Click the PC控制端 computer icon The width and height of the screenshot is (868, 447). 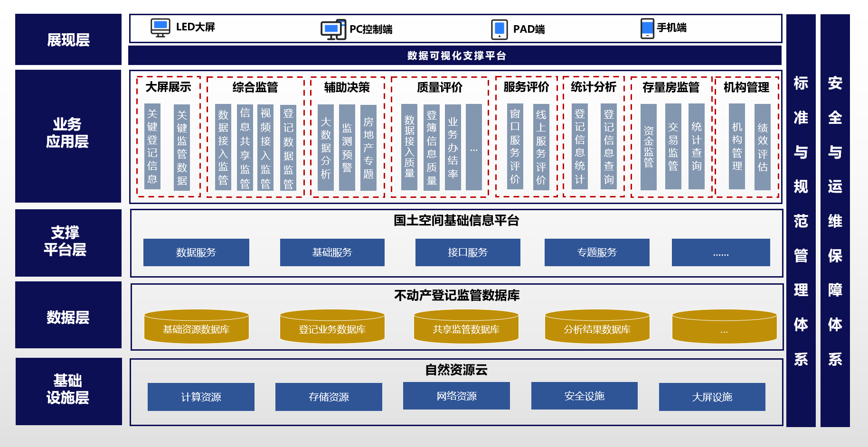333,29
